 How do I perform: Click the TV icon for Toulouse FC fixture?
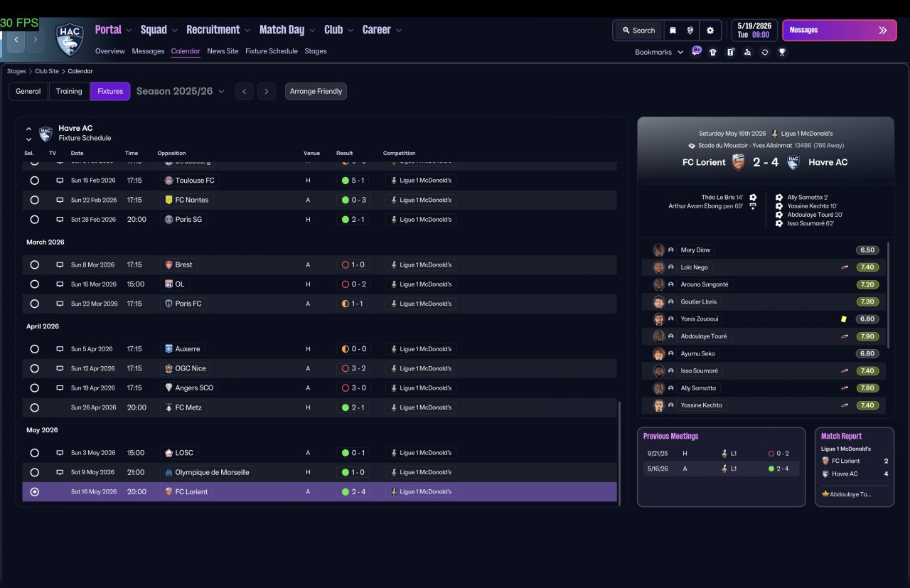pyautogui.click(x=60, y=181)
